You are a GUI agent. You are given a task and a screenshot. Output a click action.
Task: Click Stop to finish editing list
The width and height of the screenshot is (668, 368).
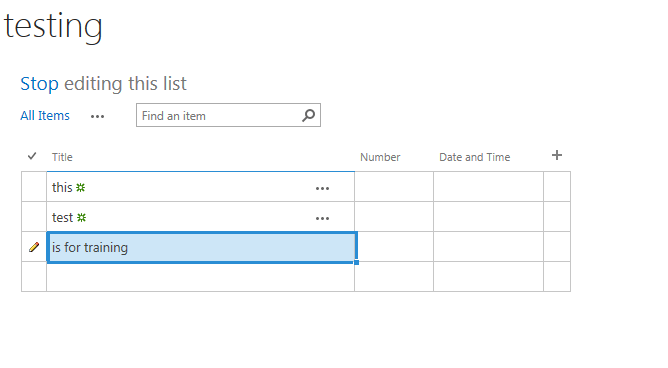pos(39,83)
